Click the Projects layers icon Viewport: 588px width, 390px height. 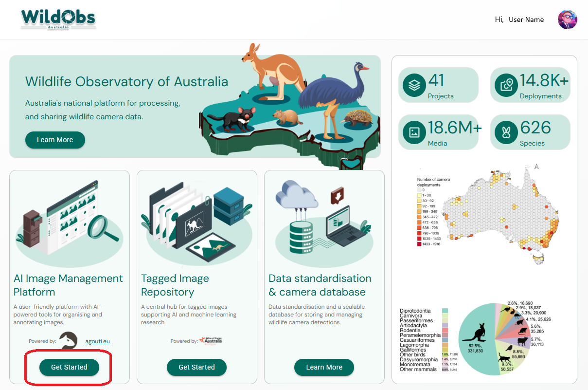click(413, 85)
